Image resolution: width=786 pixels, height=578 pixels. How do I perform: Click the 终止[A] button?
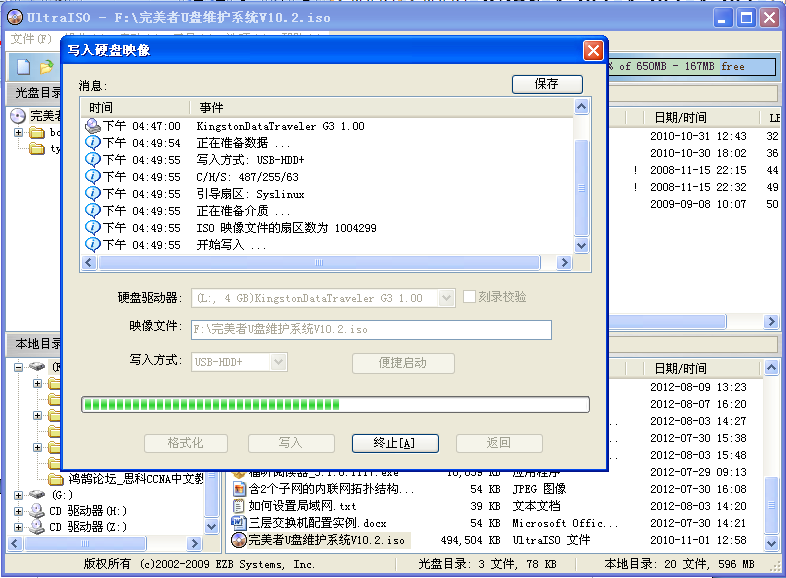395,443
